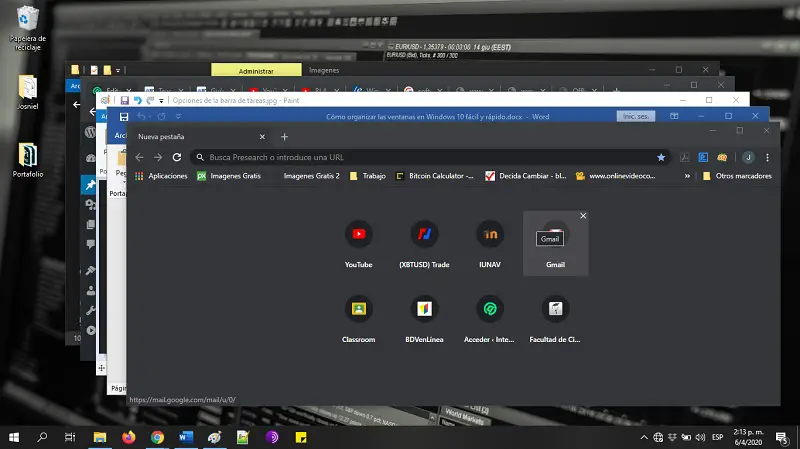Open the Facultad de Ci... shortcut

[x=555, y=318]
